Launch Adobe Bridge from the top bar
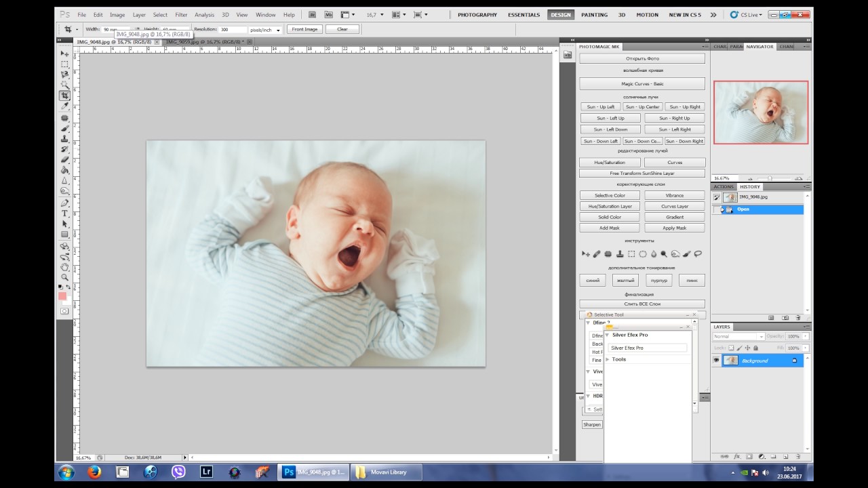The image size is (868, 488). [311, 14]
